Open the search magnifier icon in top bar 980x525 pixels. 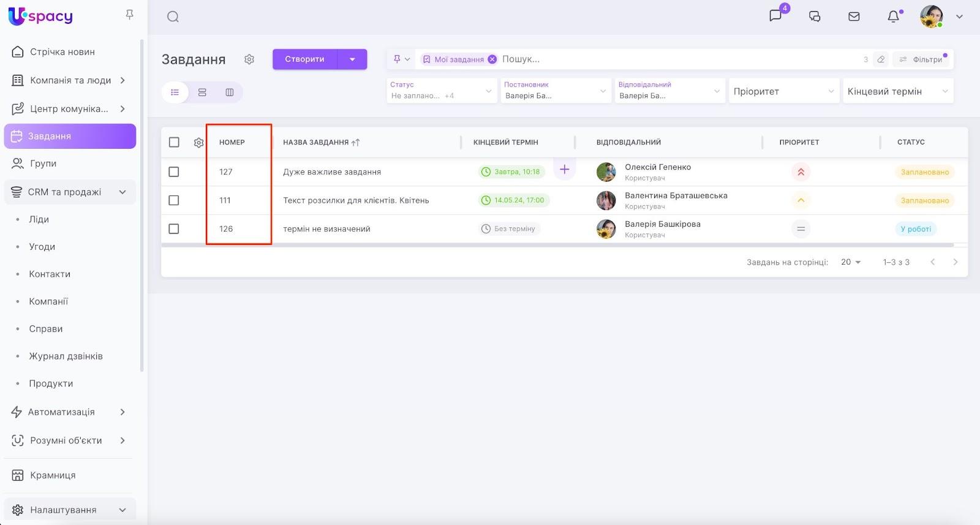coord(173,17)
